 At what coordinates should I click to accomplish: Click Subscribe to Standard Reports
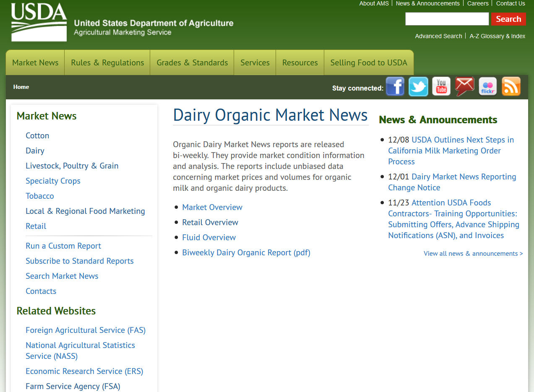pyautogui.click(x=80, y=261)
